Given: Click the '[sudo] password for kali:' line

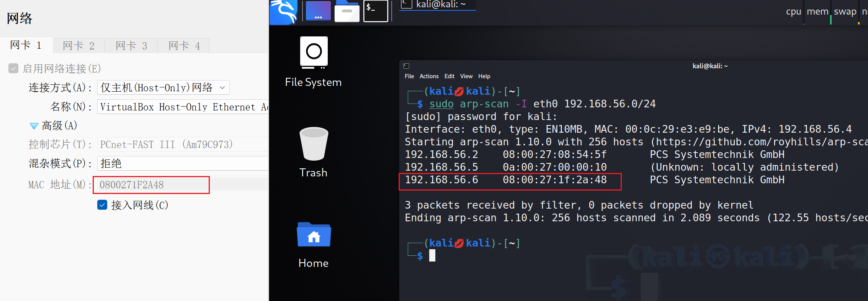Looking at the screenshot, I should [x=481, y=117].
